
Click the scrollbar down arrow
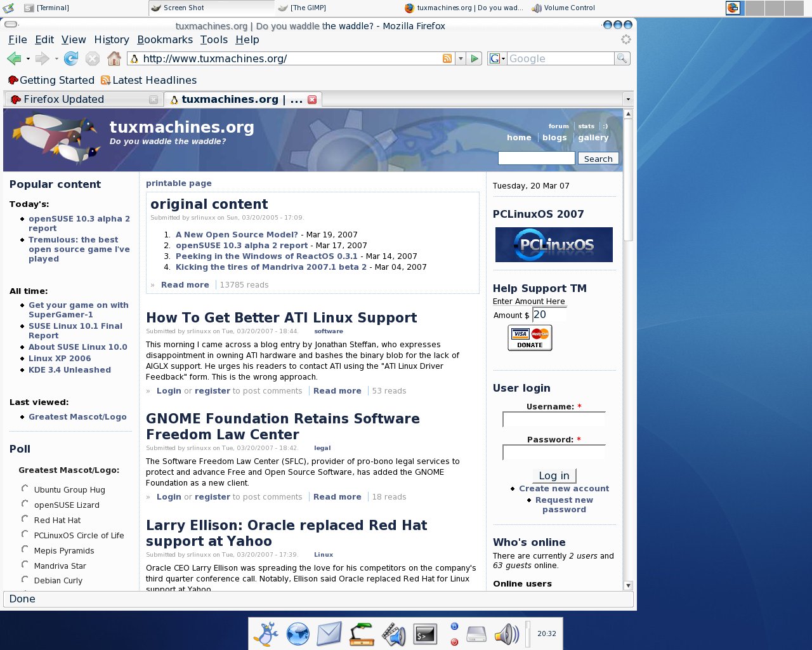pyautogui.click(x=628, y=585)
